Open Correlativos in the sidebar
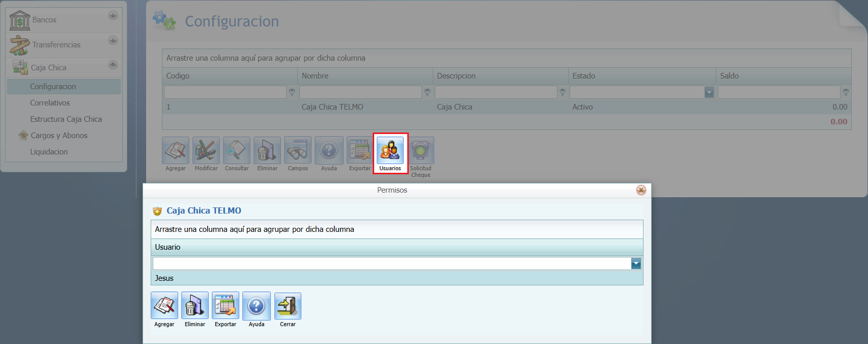 point(50,103)
